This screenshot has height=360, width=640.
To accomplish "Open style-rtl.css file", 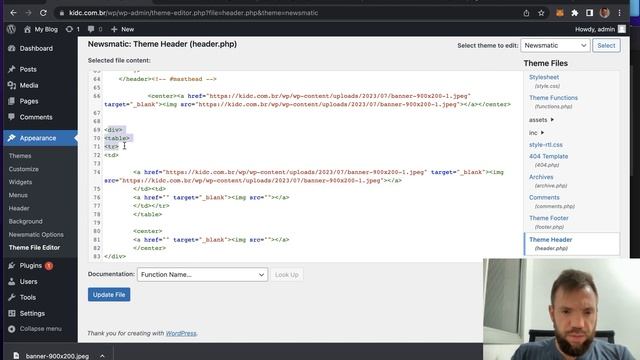I will tap(546, 145).
